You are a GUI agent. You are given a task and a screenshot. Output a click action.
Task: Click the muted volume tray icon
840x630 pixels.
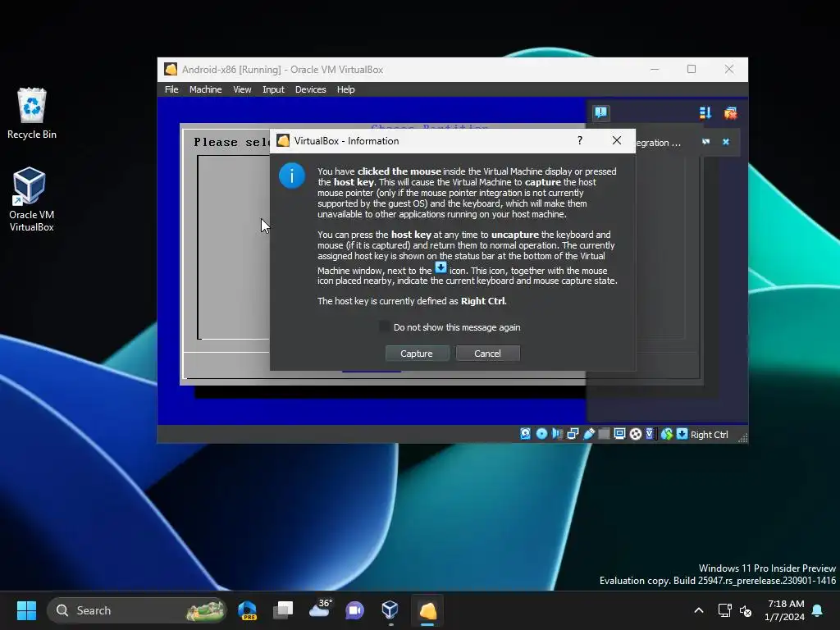746,610
